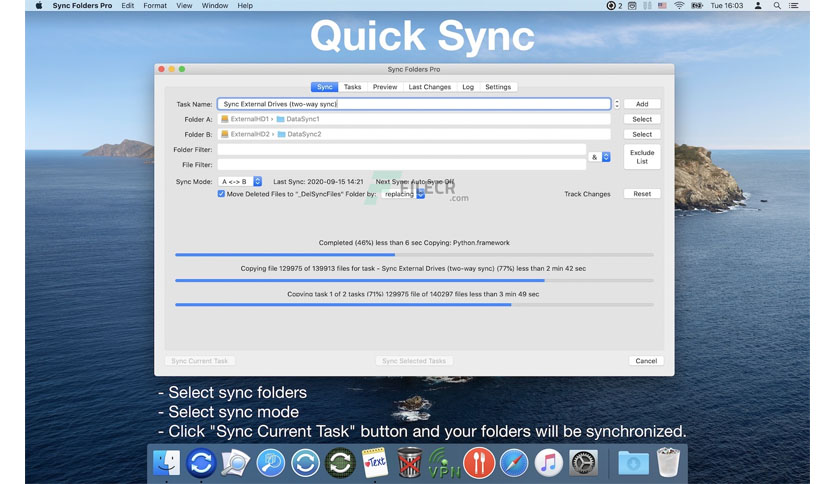Screen dimensions: 836x484
Task: Open System Preferences from the Dock
Action: pos(583,463)
